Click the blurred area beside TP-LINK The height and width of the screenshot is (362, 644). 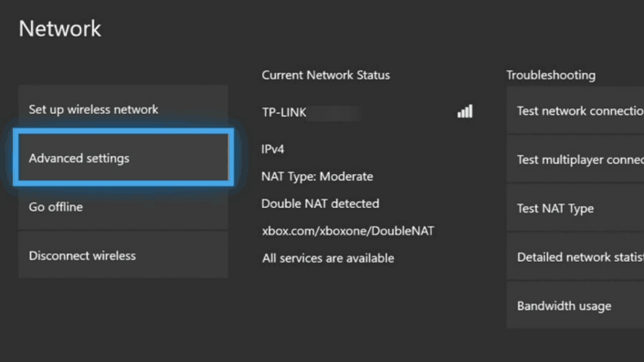pyautogui.click(x=334, y=113)
